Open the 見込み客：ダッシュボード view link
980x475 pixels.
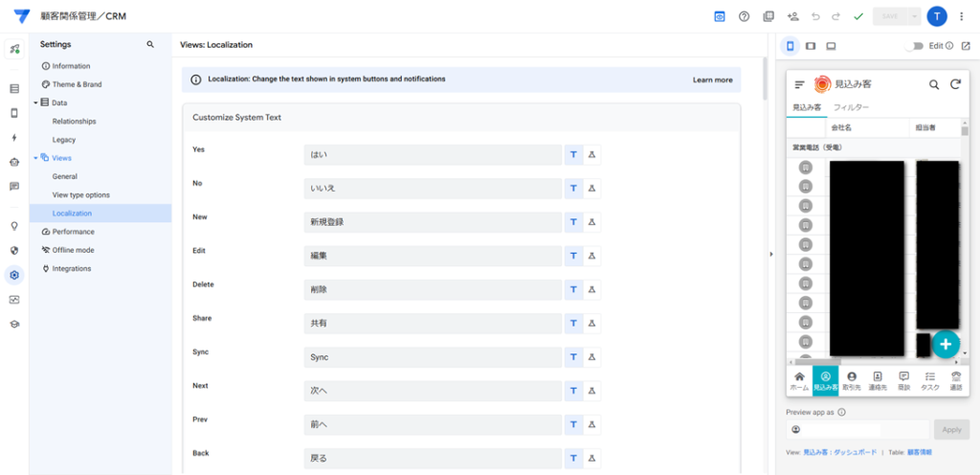840,452
